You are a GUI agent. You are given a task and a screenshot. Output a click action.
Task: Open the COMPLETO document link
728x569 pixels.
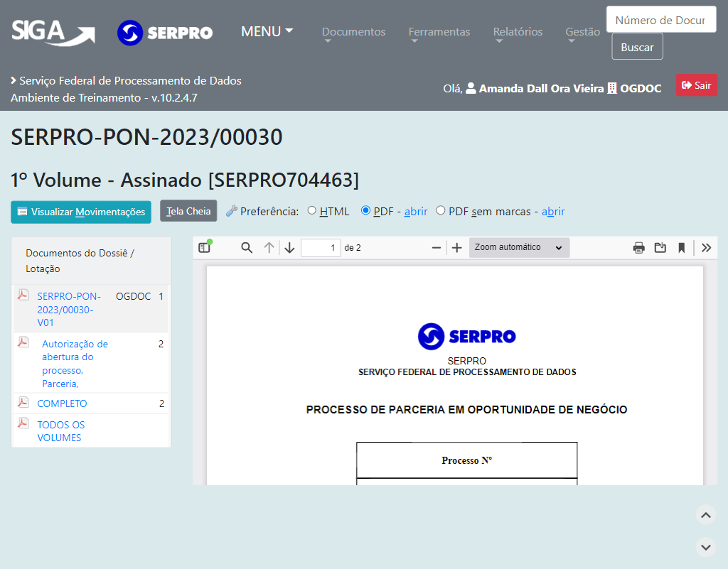(63, 403)
